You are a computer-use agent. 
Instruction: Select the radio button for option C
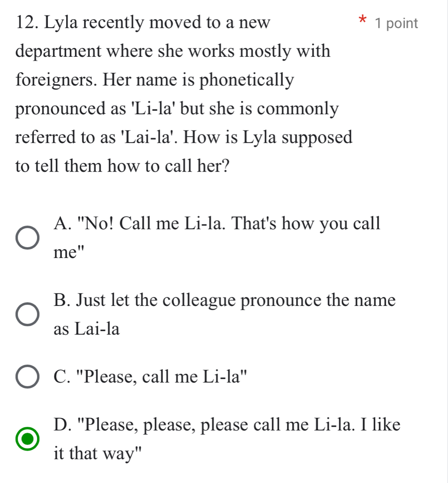26,375
